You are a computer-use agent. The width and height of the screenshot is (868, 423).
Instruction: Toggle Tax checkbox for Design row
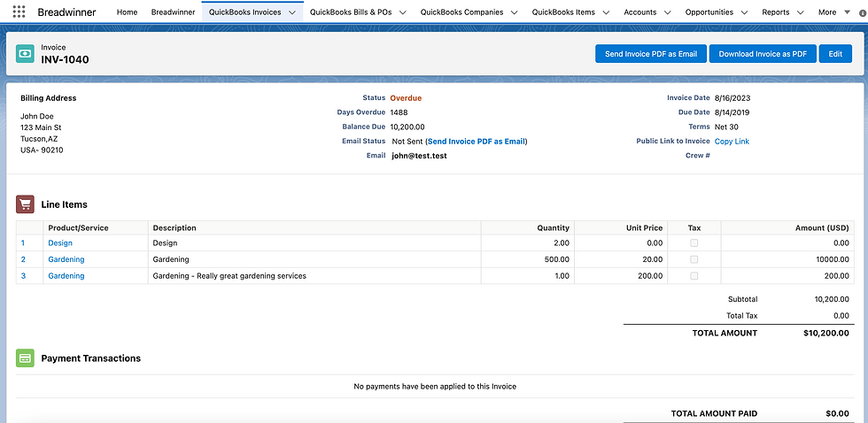(694, 242)
